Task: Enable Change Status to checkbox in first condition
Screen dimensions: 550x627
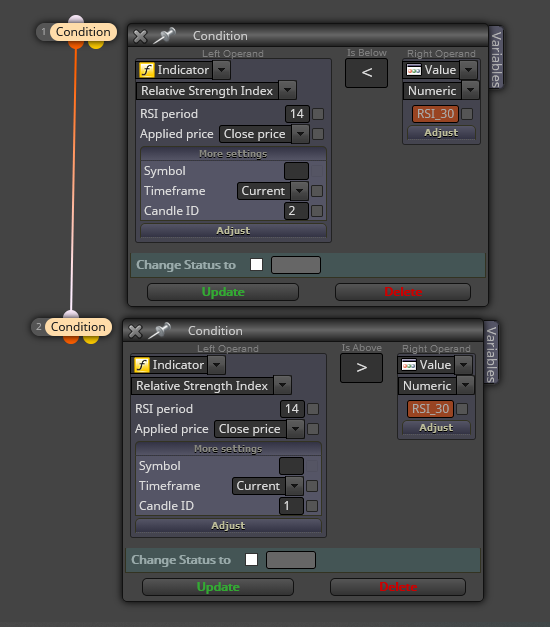Action: click(x=256, y=265)
